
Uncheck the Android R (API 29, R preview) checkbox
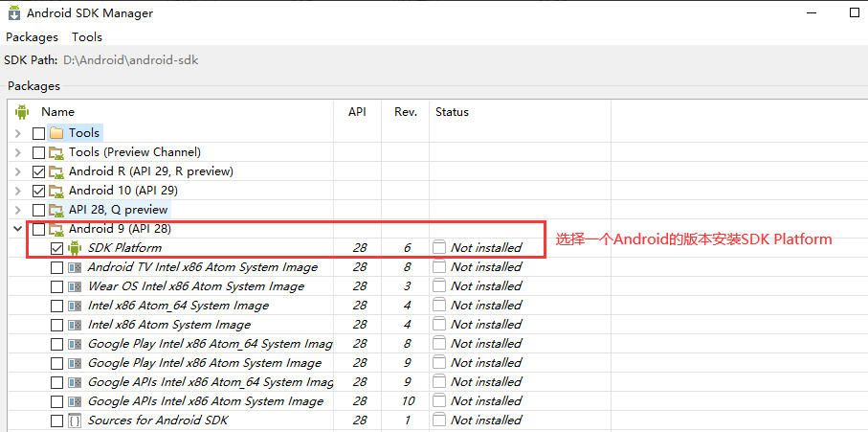(38, 172)
